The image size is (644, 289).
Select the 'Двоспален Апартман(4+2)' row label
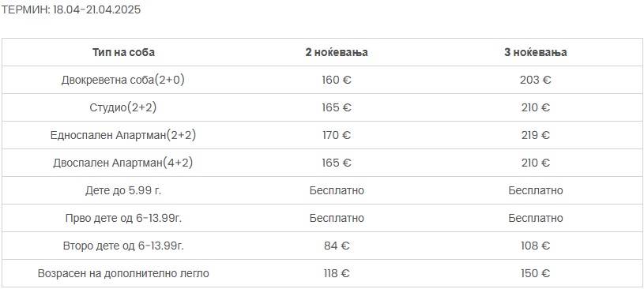pos(123,163)
